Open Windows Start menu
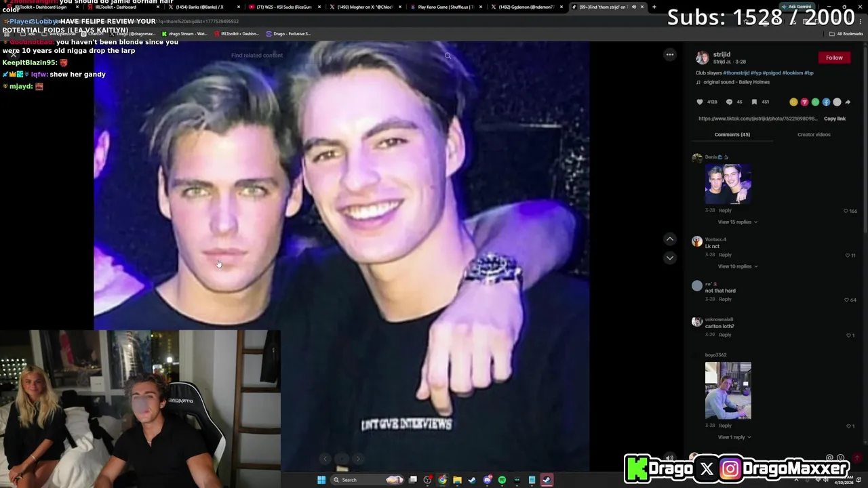Screen dimensions: 868x488 point(321,480)
